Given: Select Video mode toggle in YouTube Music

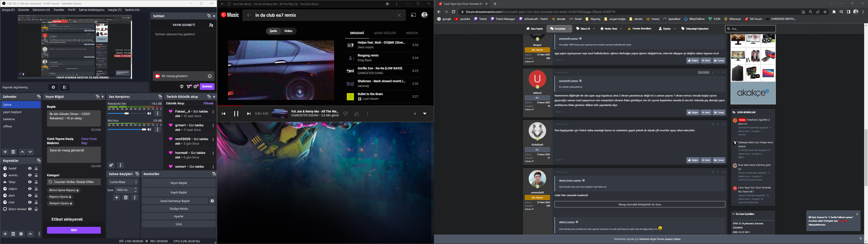Looking at the screenshot, I should pyautogui.click(x=288, y=31).
